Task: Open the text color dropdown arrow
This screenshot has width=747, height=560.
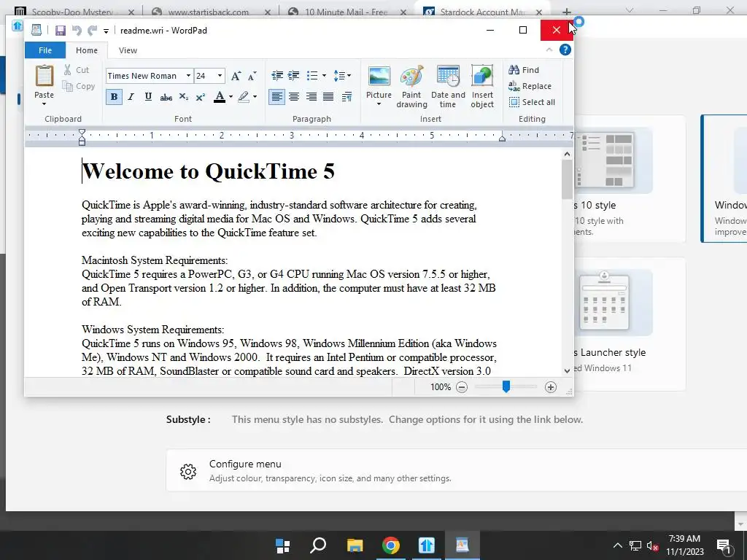Action: pos(231,97)
